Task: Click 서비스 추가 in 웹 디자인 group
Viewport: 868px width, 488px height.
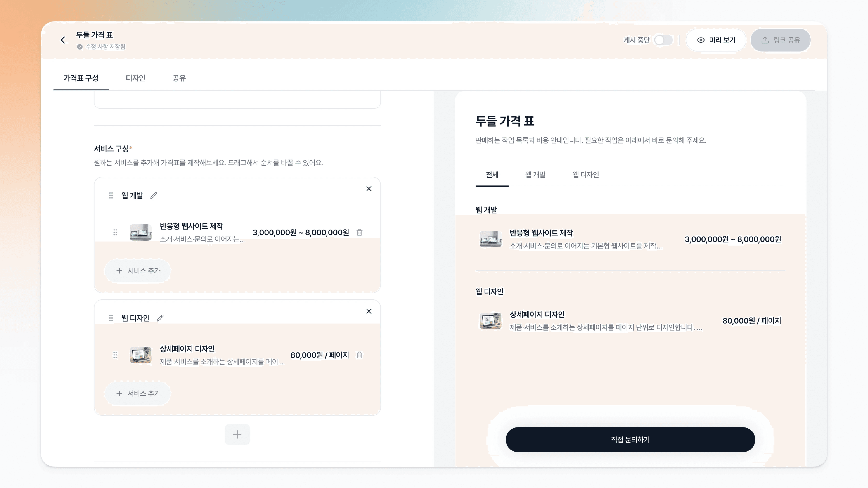Action: tap(138, 393)
